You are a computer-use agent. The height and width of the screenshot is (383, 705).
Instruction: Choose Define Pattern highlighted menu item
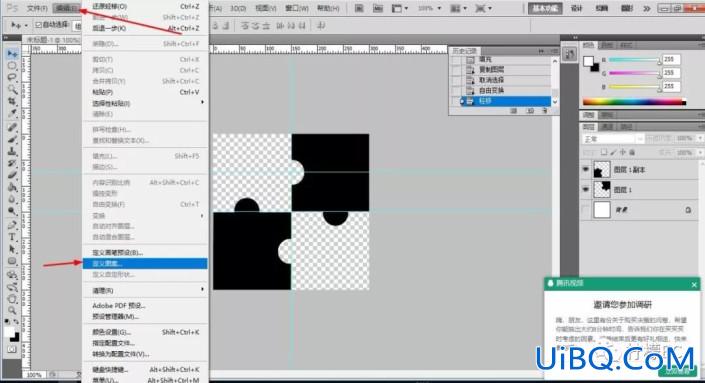click(145, 263)
